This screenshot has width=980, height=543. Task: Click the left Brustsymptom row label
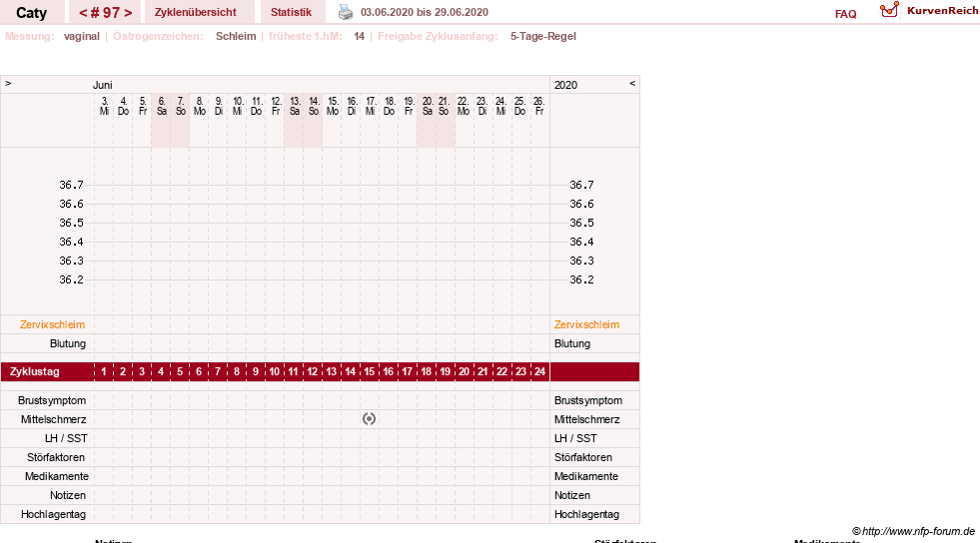pyautogui.click(x=52, y=400)
